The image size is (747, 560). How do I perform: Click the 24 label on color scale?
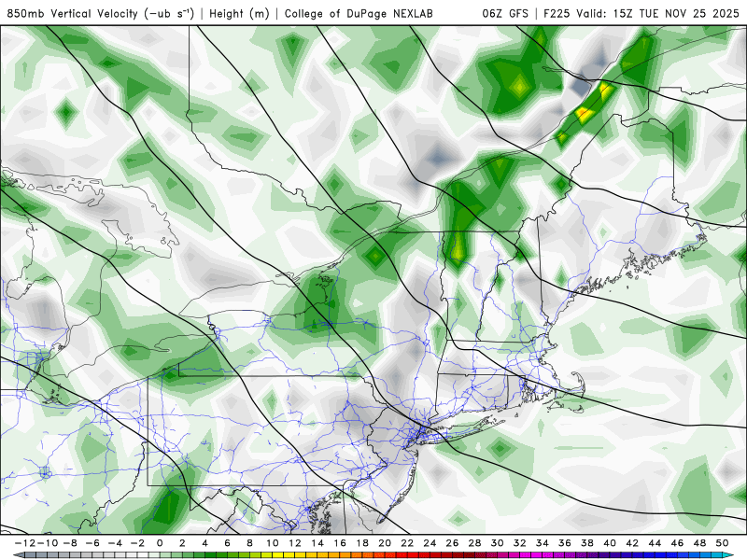[x=430, y=543]
